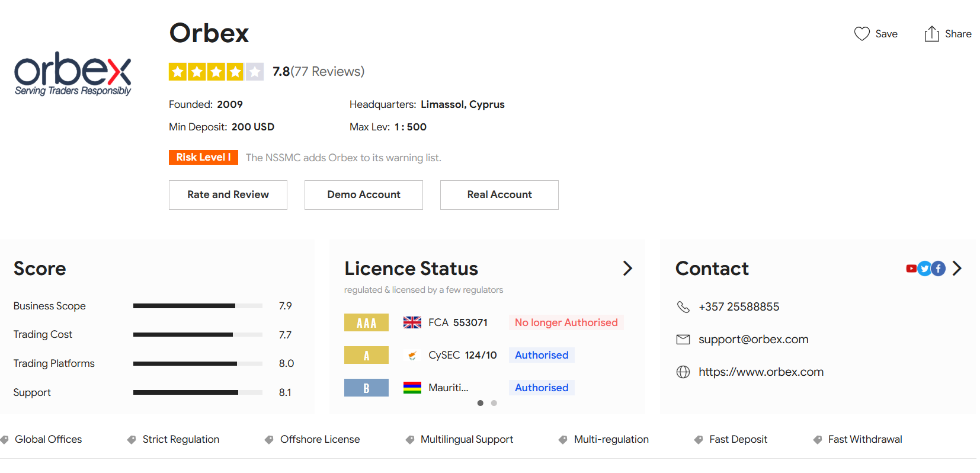
Task: Visit the https://www.orbex.com link
Action: tap(761, 372)
